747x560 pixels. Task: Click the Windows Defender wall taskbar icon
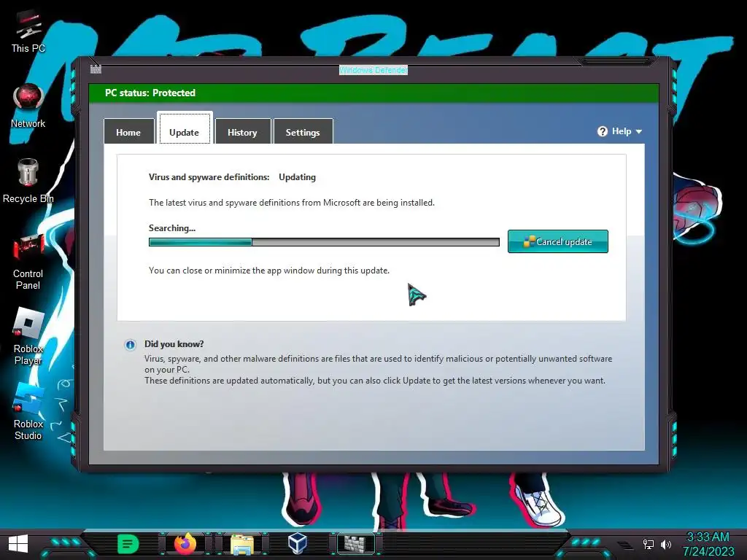(356, 544)
